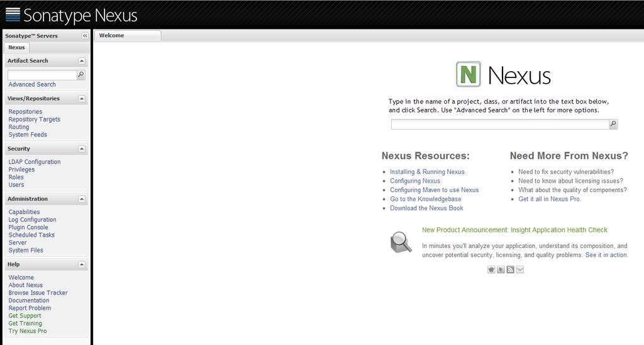The height and width of the screenshot is (345, 644).
Task: Open New Product Announcement Insight link
Action: (514, 230)
